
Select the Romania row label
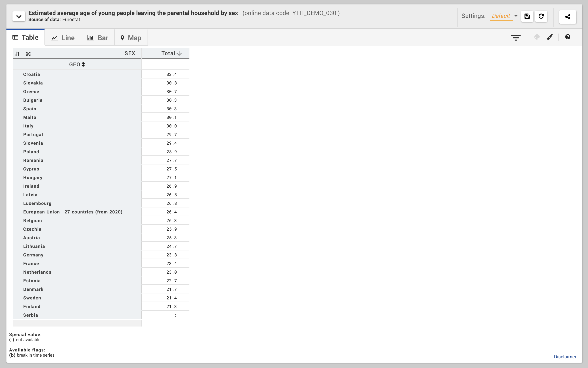tap(33, 160)
